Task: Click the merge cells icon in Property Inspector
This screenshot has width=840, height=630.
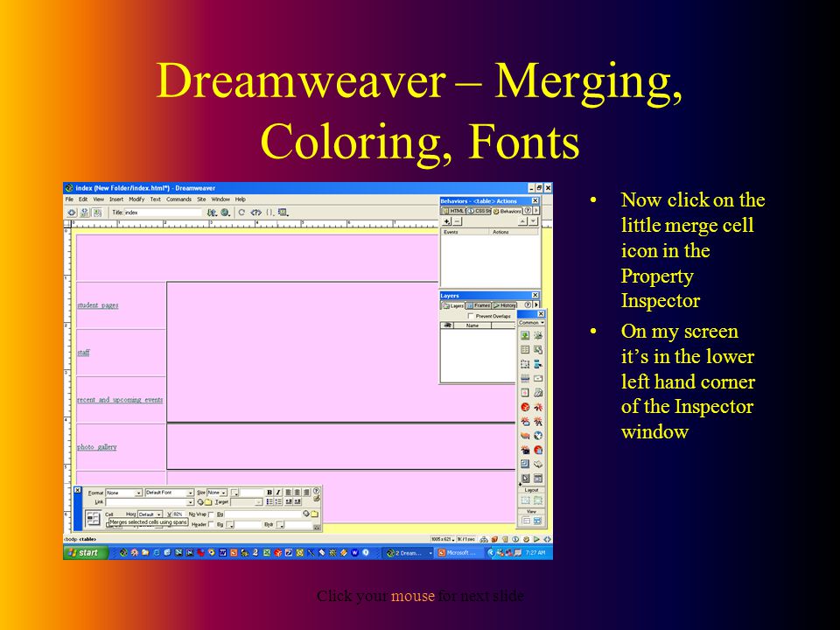Action: click(x=109, y=526)
